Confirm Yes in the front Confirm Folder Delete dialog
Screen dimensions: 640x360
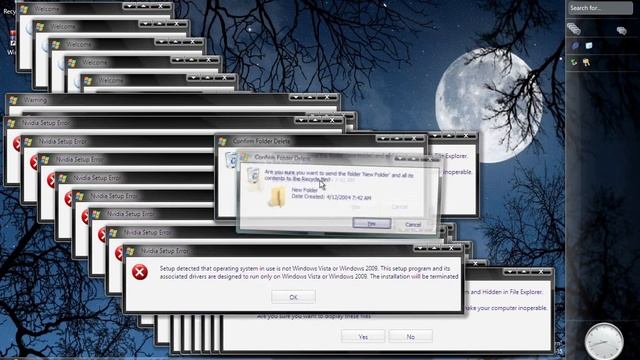[372, 224]
